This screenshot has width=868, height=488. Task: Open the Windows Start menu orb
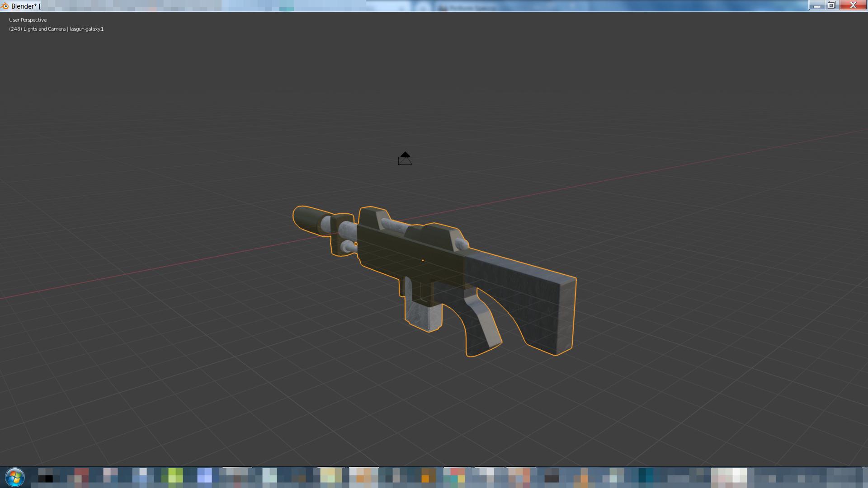tap(14, 477)
